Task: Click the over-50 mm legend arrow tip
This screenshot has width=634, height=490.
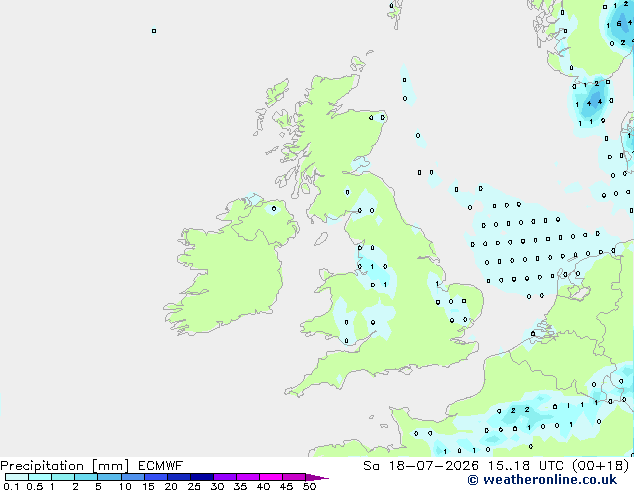Action: pos(317,477)
